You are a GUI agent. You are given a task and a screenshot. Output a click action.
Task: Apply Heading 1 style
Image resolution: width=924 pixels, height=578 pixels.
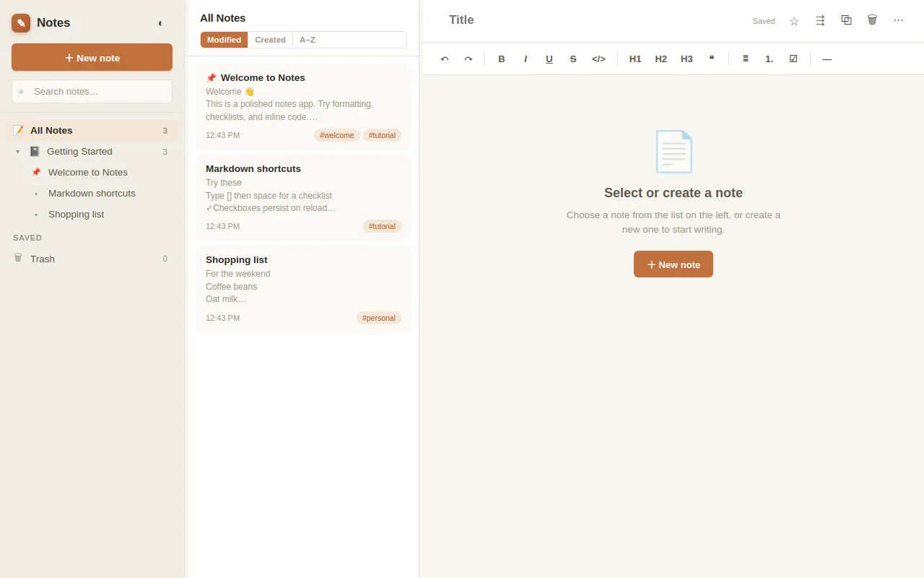[x=635, y=59]
